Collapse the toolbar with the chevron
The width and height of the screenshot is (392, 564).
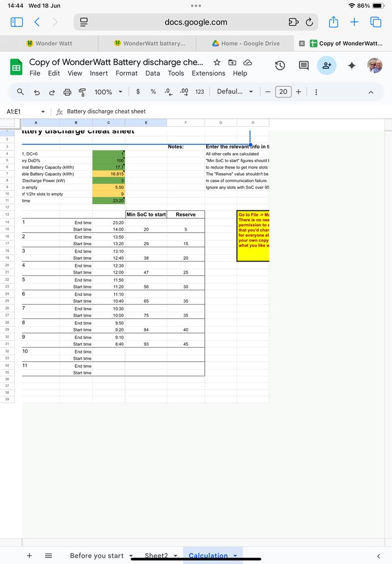click(371, 92)
